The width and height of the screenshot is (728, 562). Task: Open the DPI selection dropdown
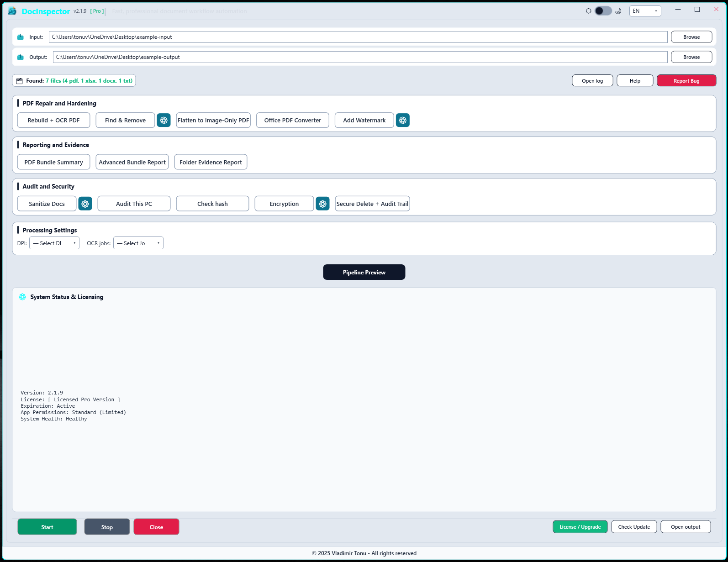coord(54,243)
